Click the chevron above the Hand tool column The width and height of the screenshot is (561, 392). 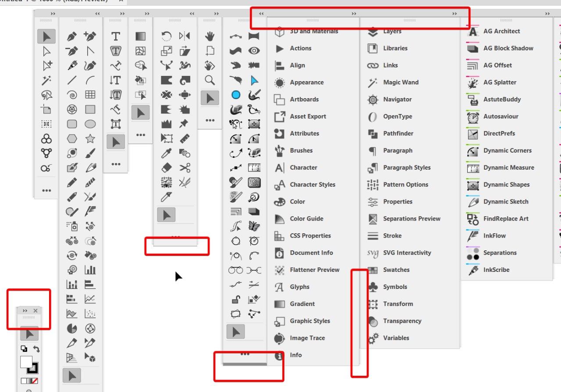click(x=216, y=14)
